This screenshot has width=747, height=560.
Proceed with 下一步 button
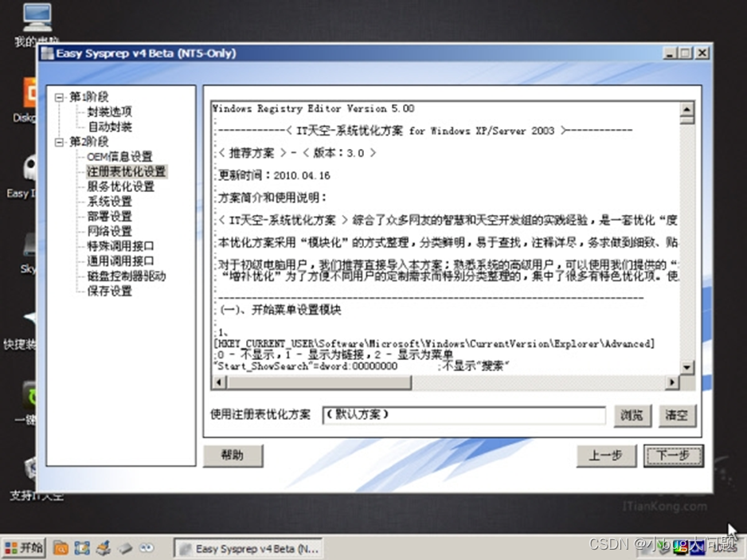coord(673,456)
